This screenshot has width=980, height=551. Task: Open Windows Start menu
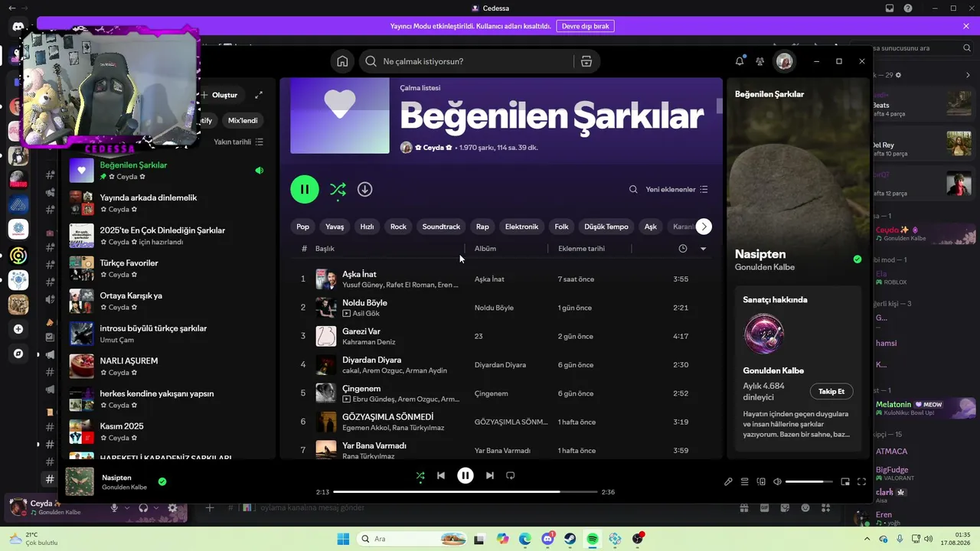(342, 539)
